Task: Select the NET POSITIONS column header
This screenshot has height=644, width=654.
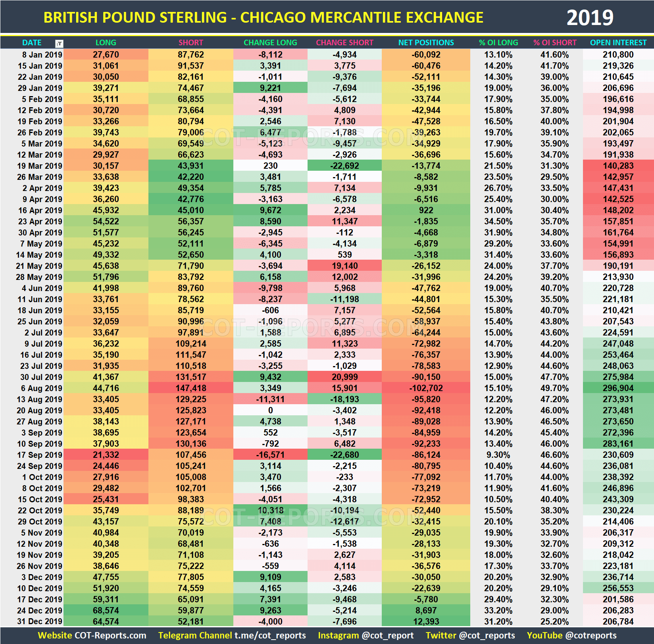Action: (x=425, y=43)
